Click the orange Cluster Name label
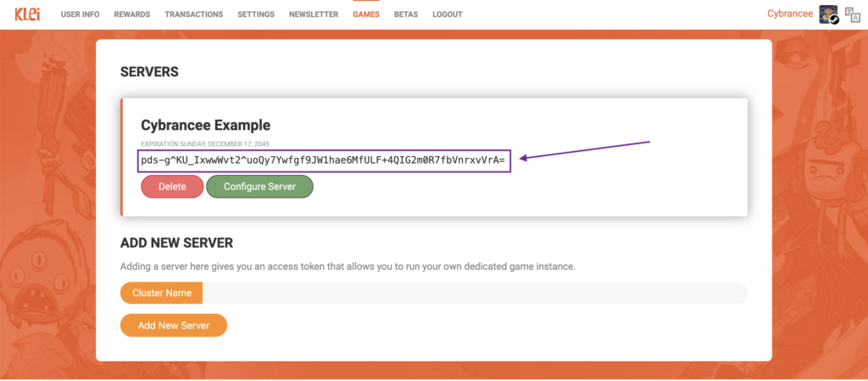The width and height of the screenshot is (868, 381). (161, 293)
